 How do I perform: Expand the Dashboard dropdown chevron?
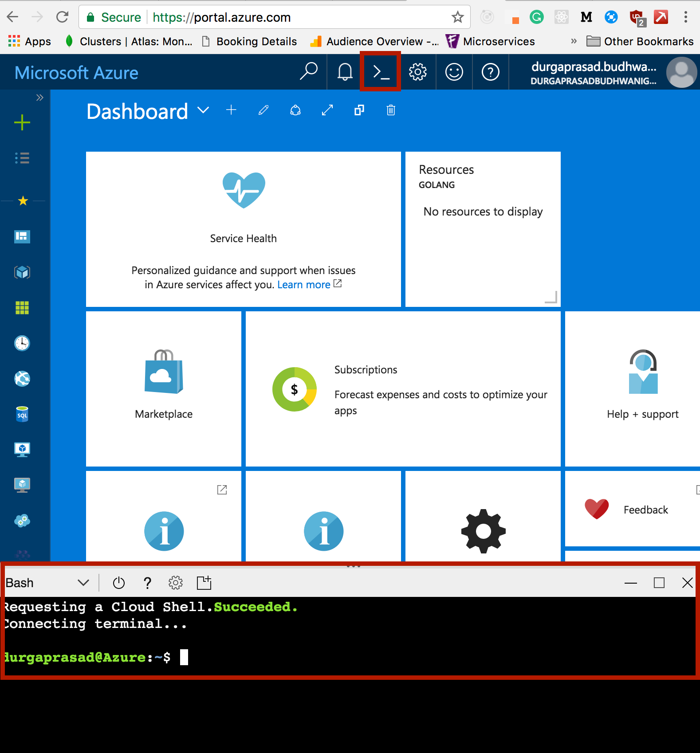tap(203, 110)
